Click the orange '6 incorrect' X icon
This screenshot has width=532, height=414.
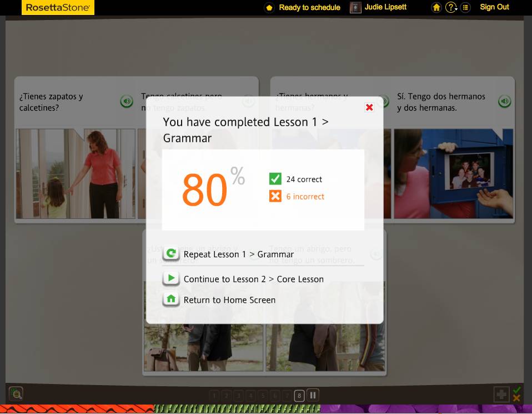pyautogui.click(x=275, y=196)
